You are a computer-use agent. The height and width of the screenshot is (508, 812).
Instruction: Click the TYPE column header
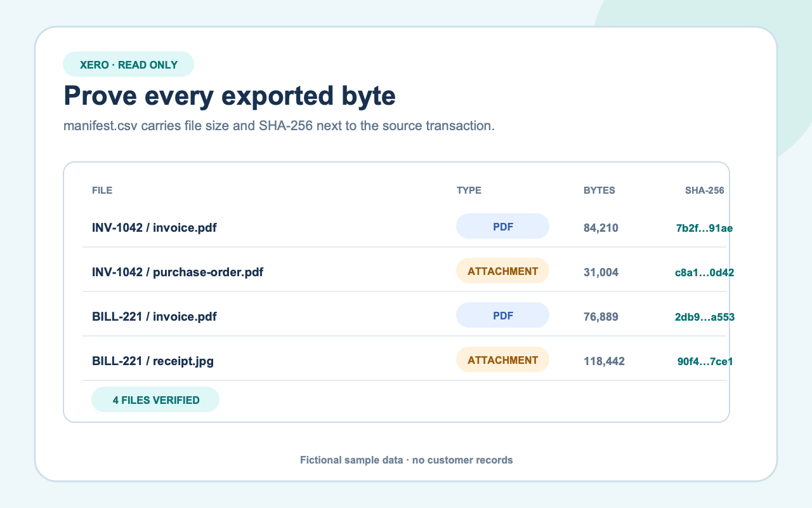tap(469, 190)
